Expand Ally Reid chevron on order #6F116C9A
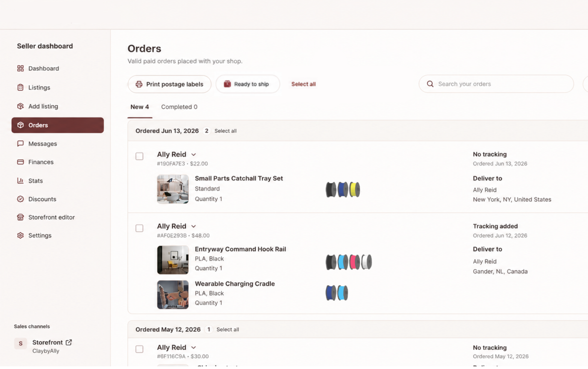This screenshot has height=369, width=588. [x=193, y=348]
